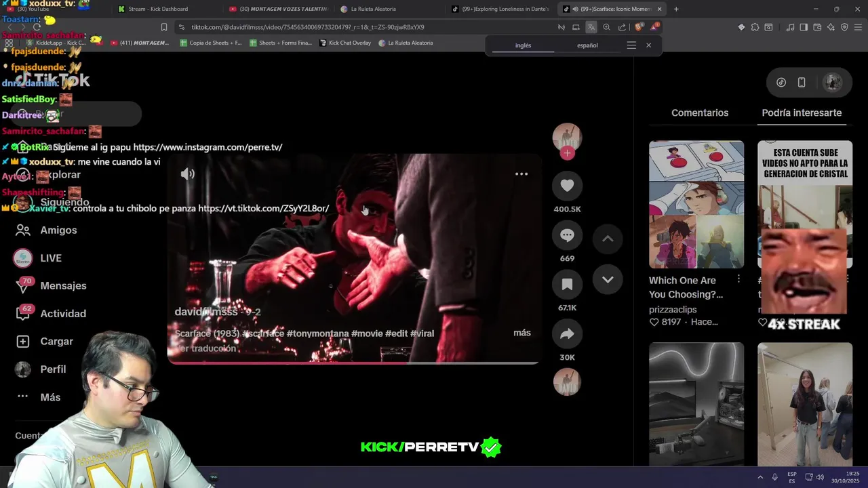Mute the video with the speaker icon
Screen dimensions: 868x488
pyautogui.click(x=188, y=174)
